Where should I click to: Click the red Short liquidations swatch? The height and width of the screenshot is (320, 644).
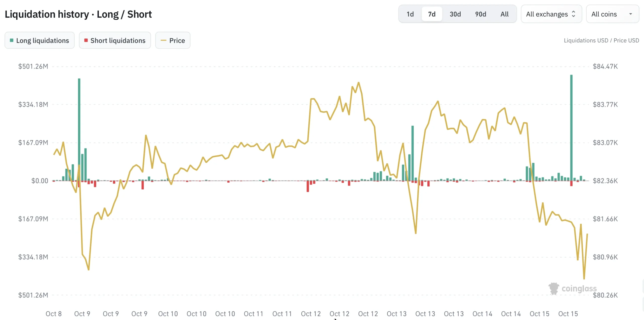click(86, 40)
